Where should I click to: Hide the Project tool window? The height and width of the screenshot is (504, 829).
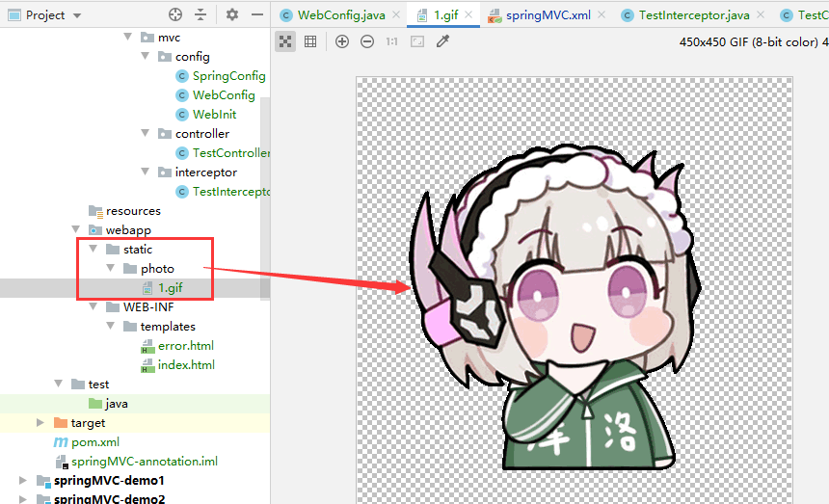pos(257,14)
